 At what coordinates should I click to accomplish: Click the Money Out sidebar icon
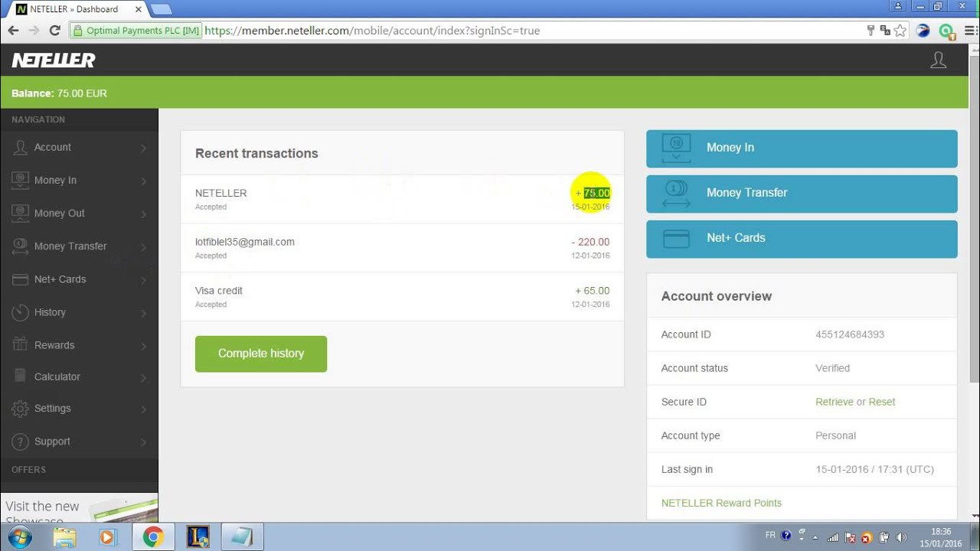pyautogui.click(x=21, y=213)
